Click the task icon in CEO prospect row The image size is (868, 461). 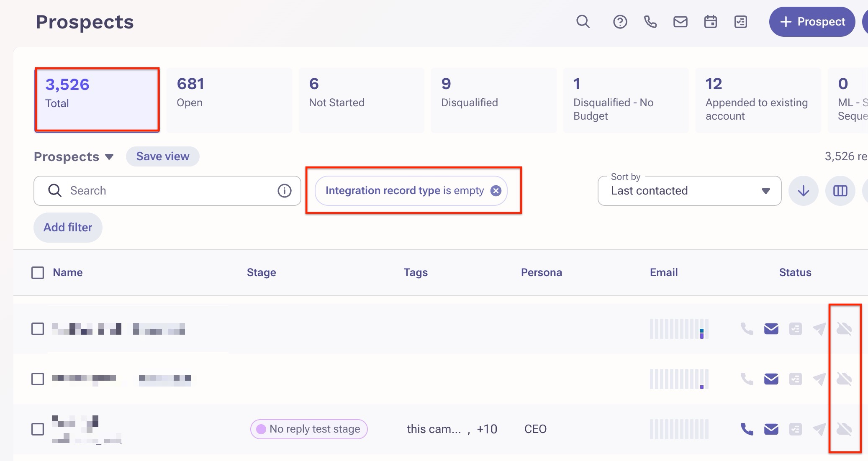tap(796, 429)
